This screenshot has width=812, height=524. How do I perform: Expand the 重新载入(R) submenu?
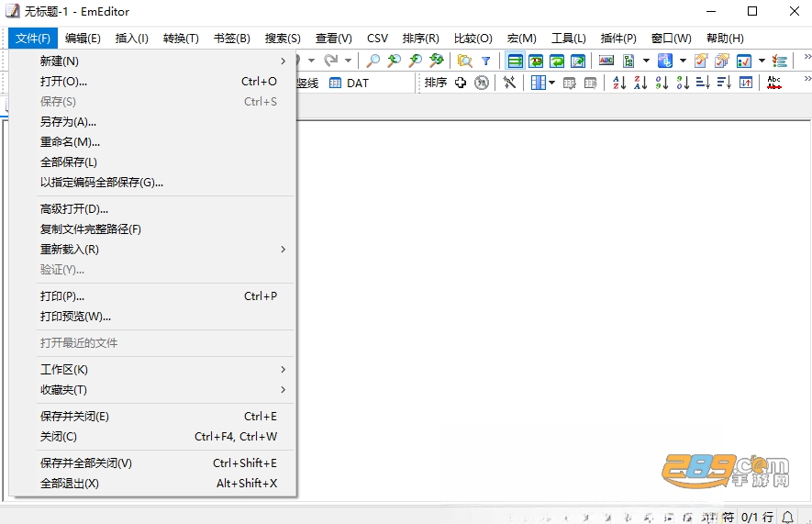(283, 249)
